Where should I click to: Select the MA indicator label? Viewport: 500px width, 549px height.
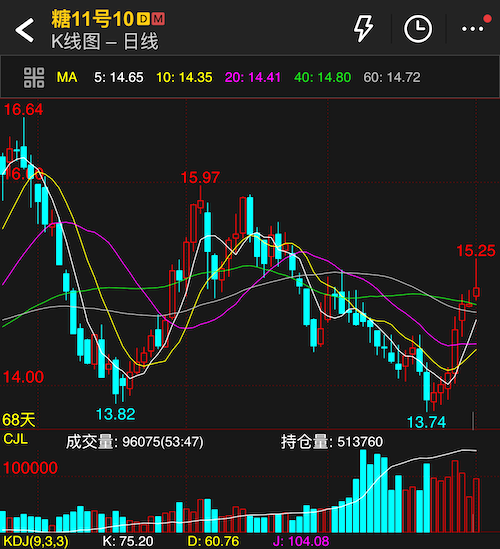(67, 77)
